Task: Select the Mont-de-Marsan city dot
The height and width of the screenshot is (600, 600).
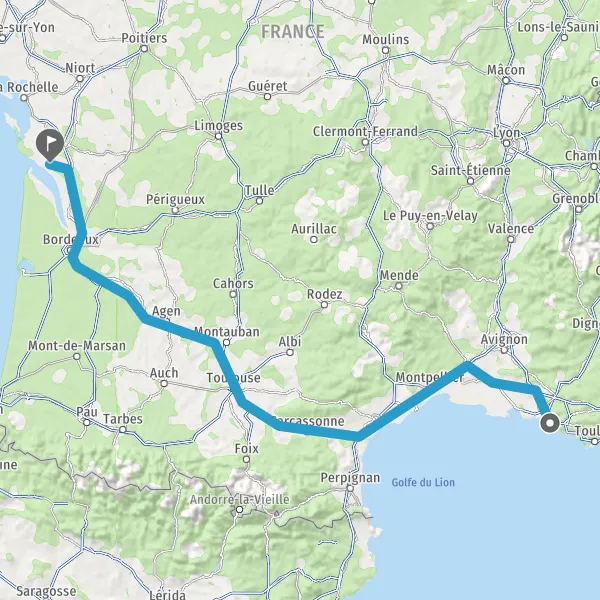Action: 77,356
